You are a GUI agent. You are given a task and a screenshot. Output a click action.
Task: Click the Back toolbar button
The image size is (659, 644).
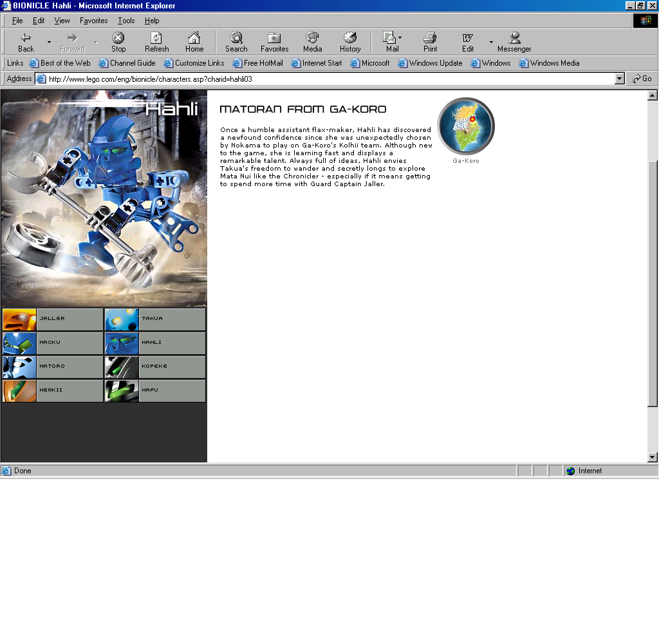[x=26, y=42]
